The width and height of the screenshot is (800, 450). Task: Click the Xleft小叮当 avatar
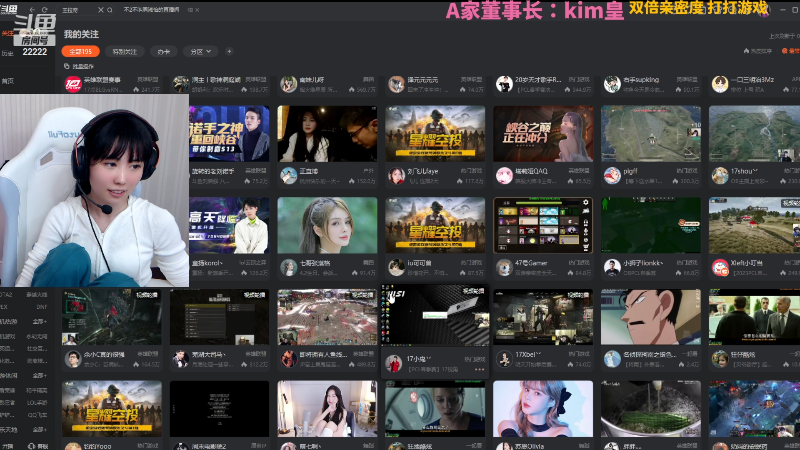720,267
